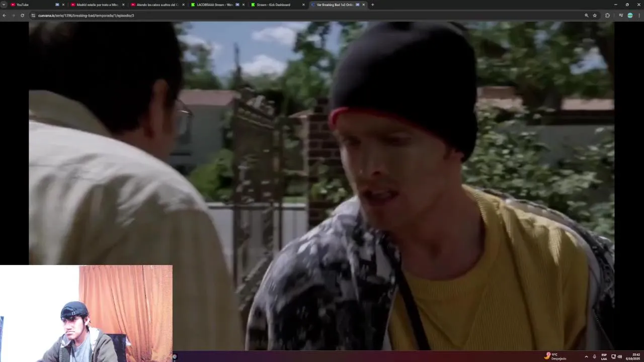Go back to the previous page
The image size is (644, 362).
pos(4,16)
